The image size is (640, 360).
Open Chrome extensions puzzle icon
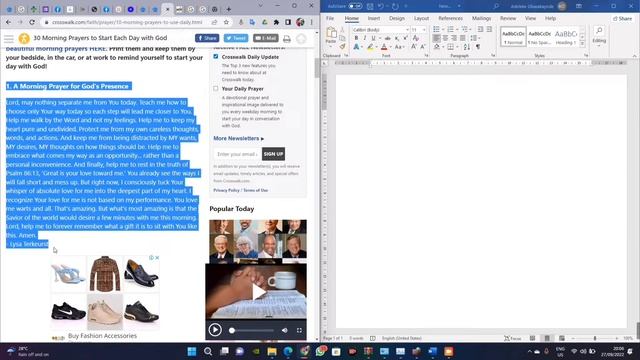(x=276, y=22)
